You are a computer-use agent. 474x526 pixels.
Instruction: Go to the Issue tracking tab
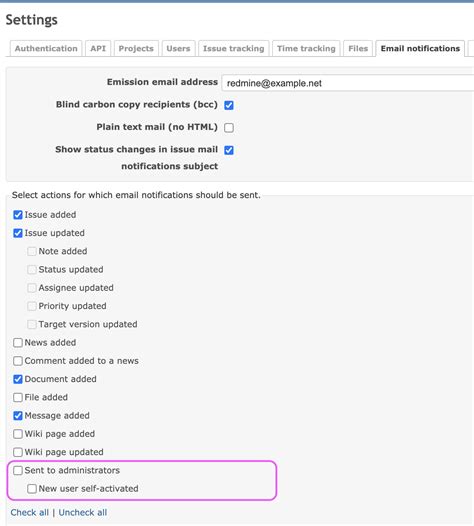click(x=234, y=49)
